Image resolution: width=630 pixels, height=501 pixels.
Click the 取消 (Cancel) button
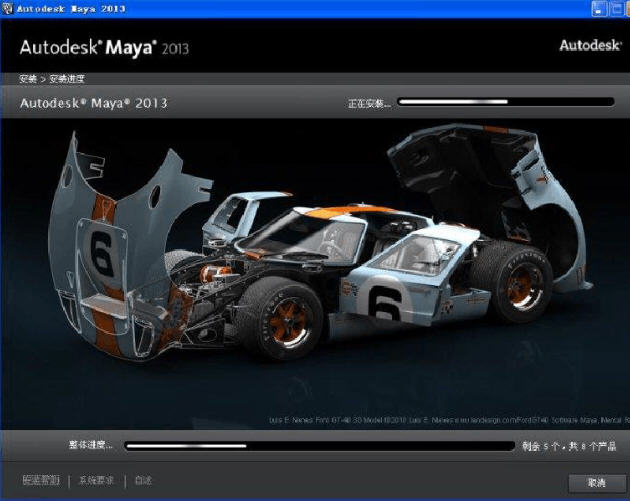tap(597, 483)
